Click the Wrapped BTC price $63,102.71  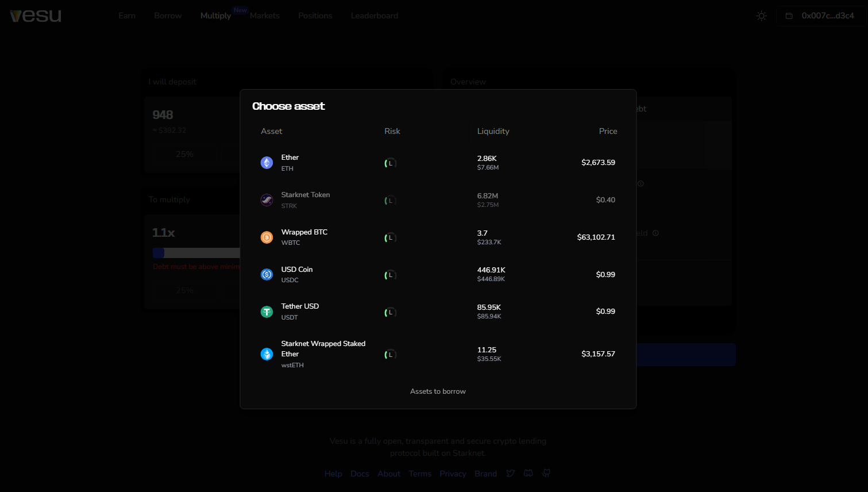596,237
